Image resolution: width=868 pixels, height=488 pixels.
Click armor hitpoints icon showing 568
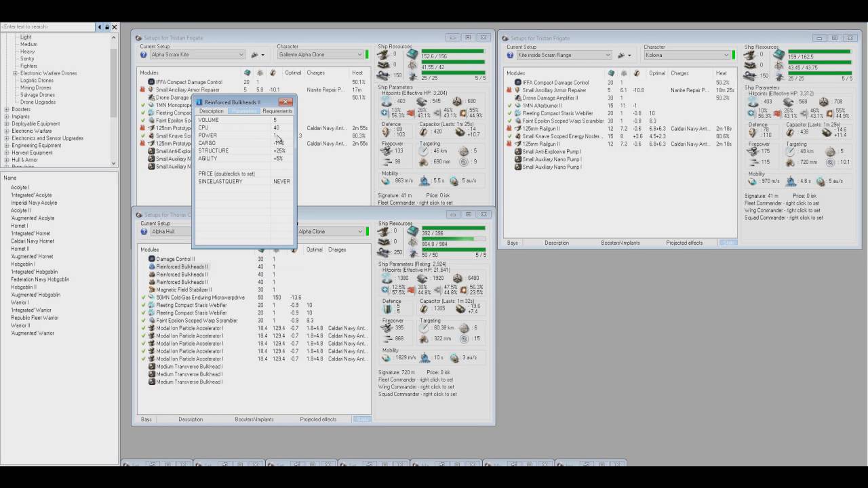789,102
